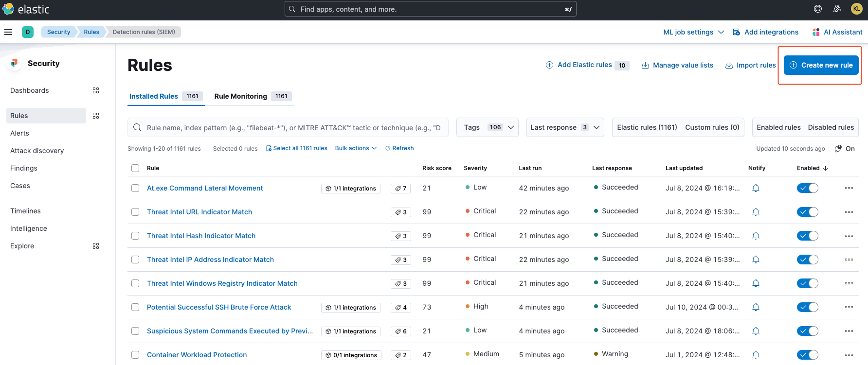Open Timelines in the sidebar

(x=25, y=211)
